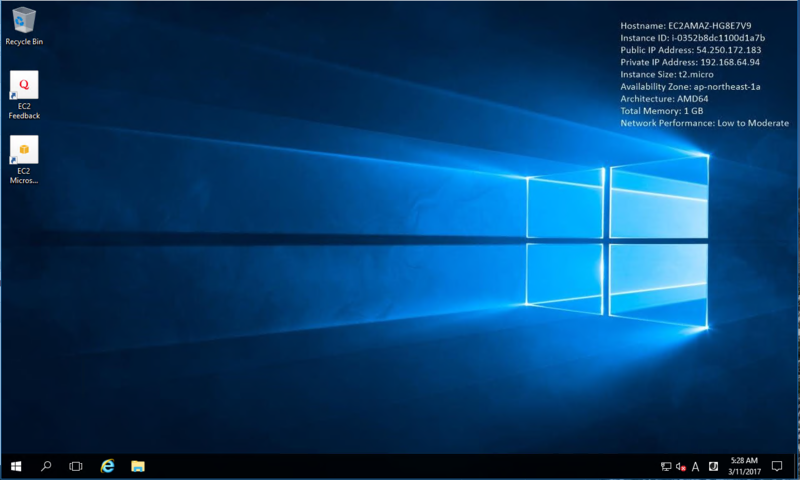Image resolution: width=800 pixels, height=480 pixels.
Task: Open the Action Center notifications icon
Action: click(777, 466)
